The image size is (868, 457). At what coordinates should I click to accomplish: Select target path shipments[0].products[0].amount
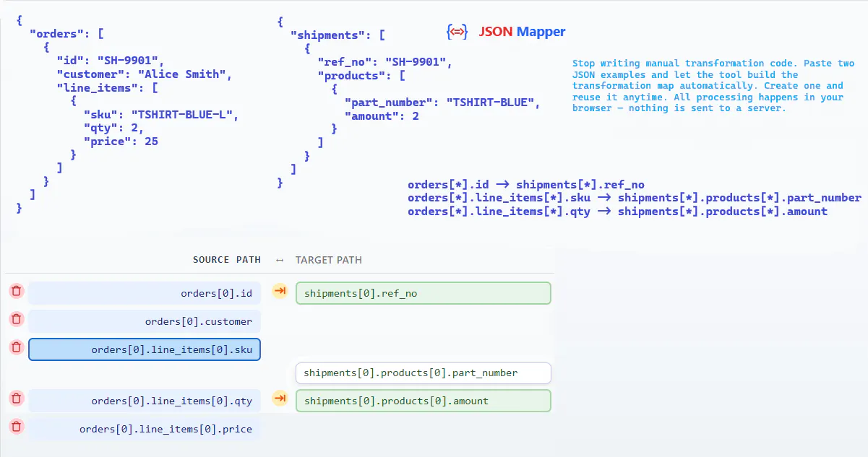(x=424, y=401)
